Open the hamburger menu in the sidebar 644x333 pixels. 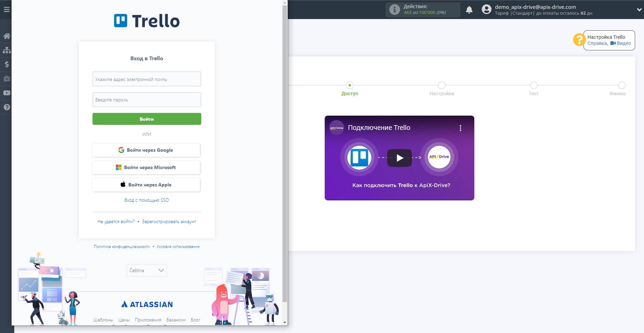tap(6, 10)
